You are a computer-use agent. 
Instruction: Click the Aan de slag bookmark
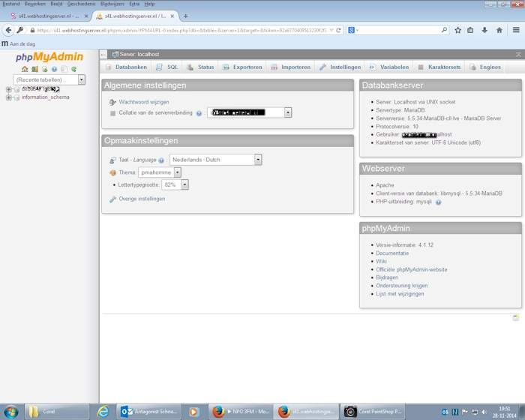point(19,44)
